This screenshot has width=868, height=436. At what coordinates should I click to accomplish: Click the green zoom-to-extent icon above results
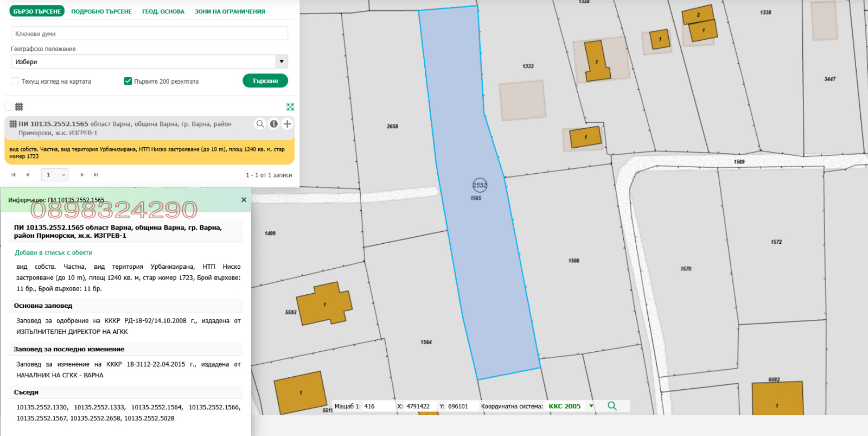(x=290, y=107)
